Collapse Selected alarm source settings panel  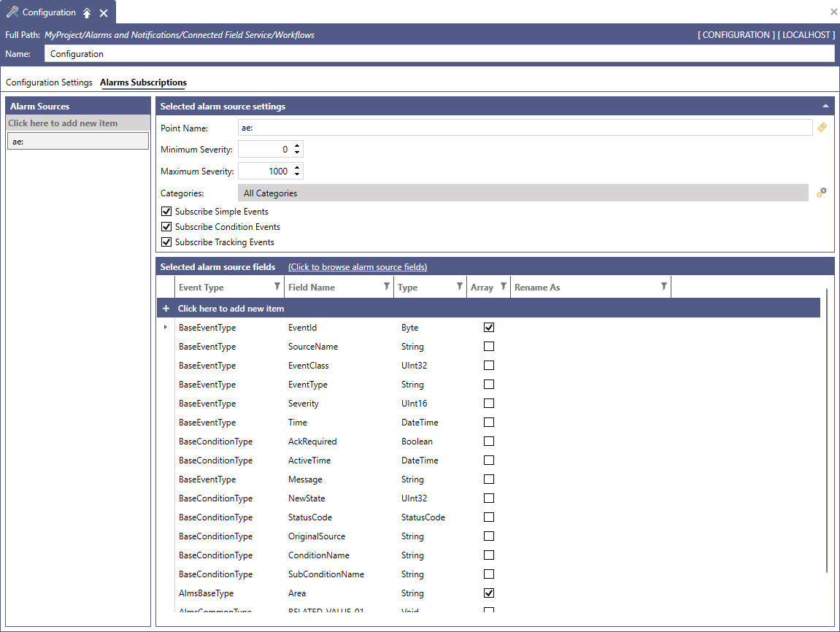point(825,106)
